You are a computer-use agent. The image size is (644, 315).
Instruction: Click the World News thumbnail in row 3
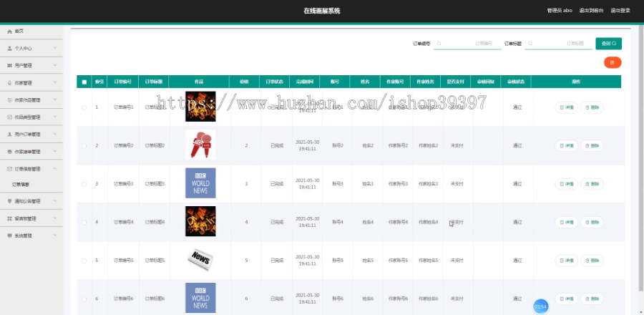200,183
